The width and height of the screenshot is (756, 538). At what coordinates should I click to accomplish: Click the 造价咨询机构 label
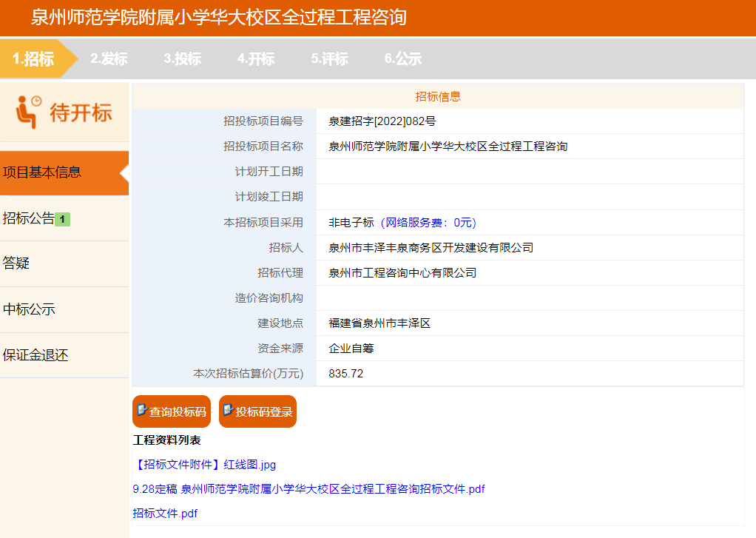269,298
